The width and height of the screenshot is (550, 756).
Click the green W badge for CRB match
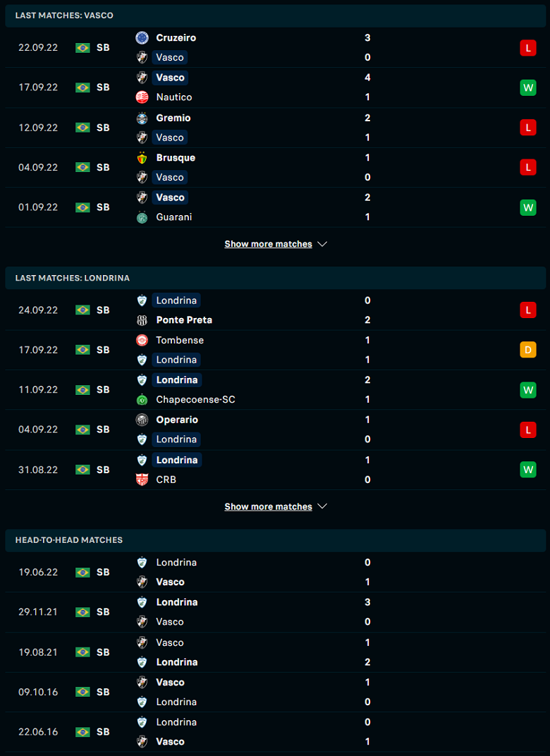528,470
